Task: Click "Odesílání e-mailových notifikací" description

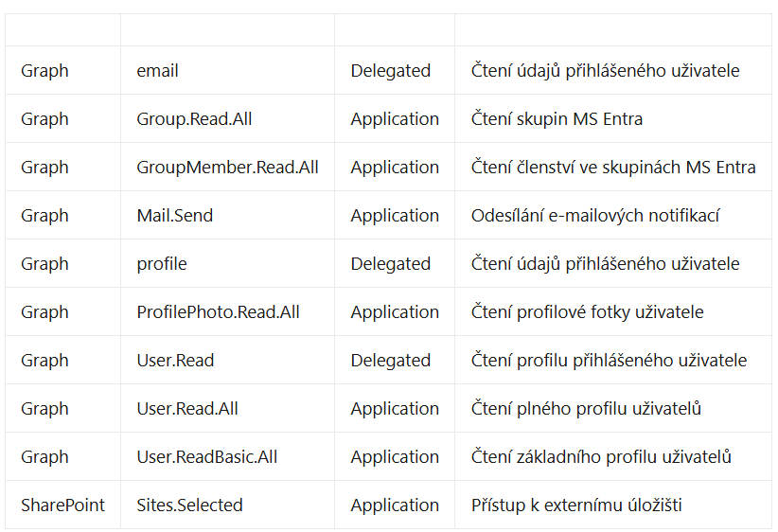Action: pos(595,216)
